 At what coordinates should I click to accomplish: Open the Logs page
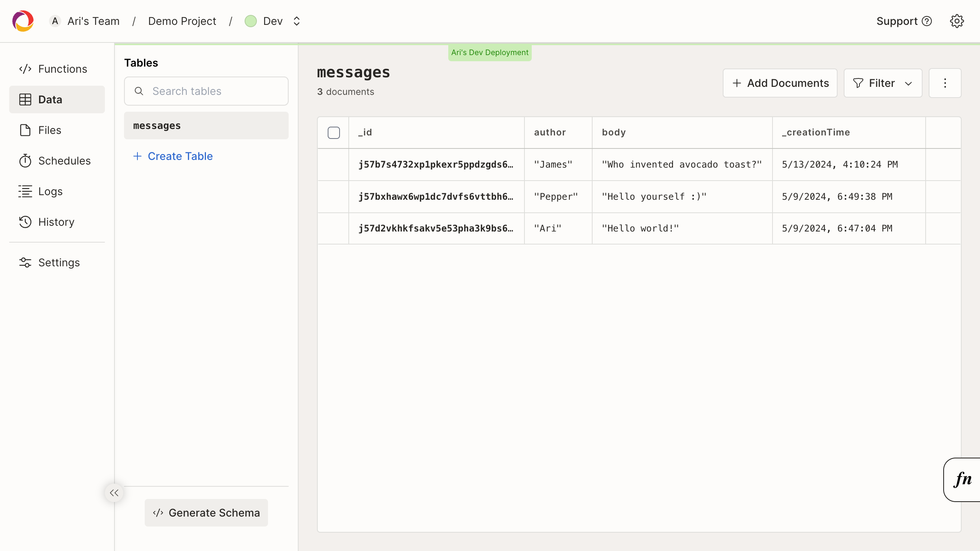coord(57,191)
